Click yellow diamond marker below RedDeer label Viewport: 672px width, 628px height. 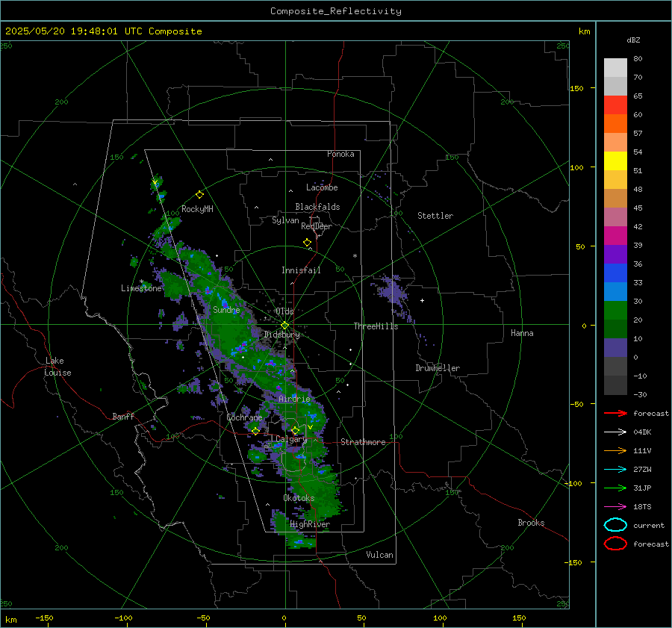click(307, 243)
